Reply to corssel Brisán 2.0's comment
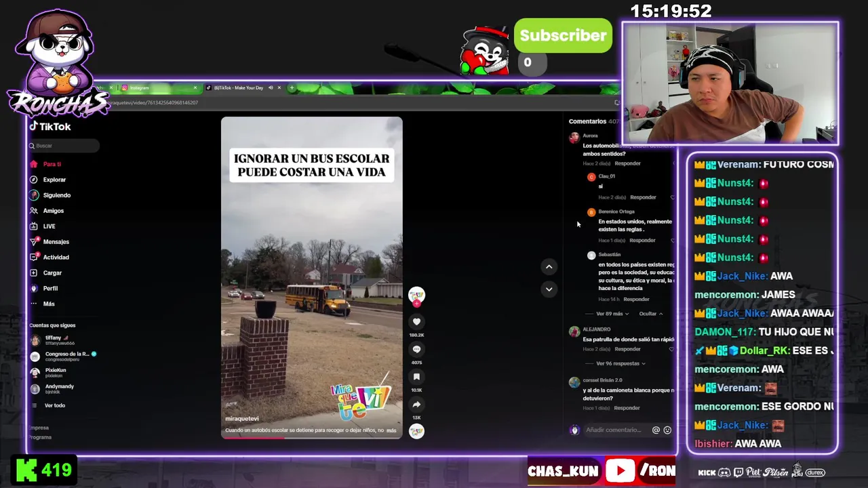 627,408
